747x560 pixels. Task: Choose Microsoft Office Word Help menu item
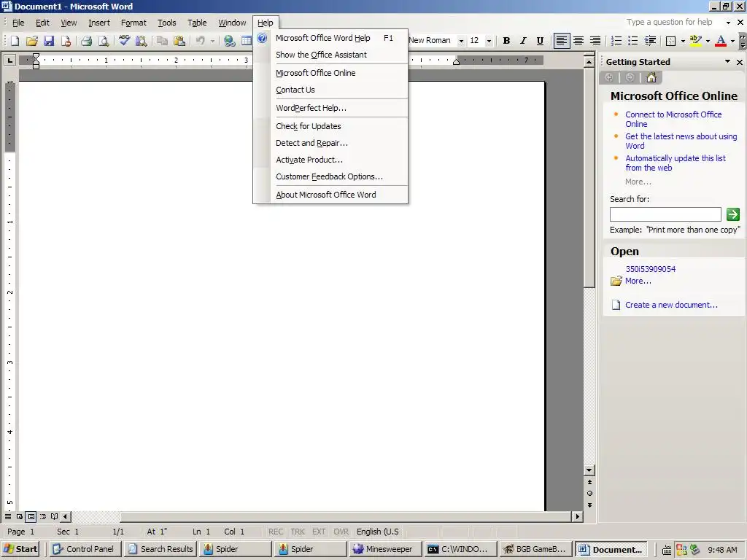pyautogui.click(x=330, y=38)
